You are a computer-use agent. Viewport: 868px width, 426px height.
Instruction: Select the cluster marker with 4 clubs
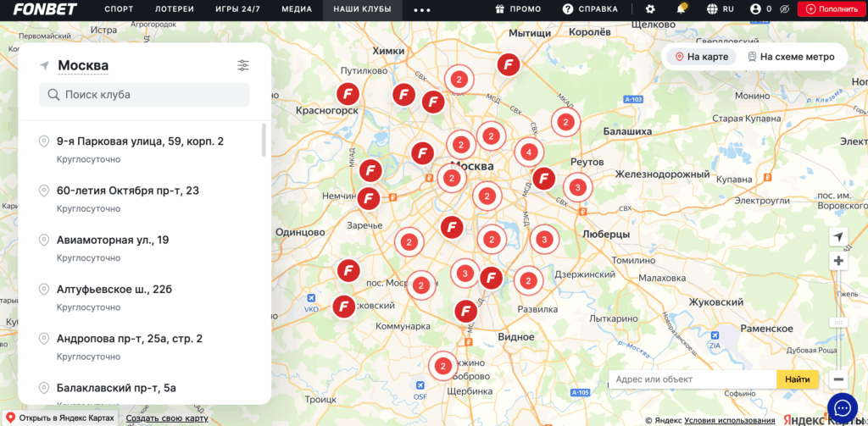point(529,152)
